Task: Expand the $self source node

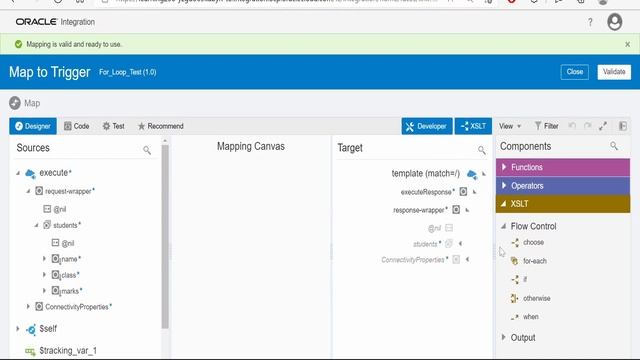Action: pyautogui.click(x=18, y=329)
